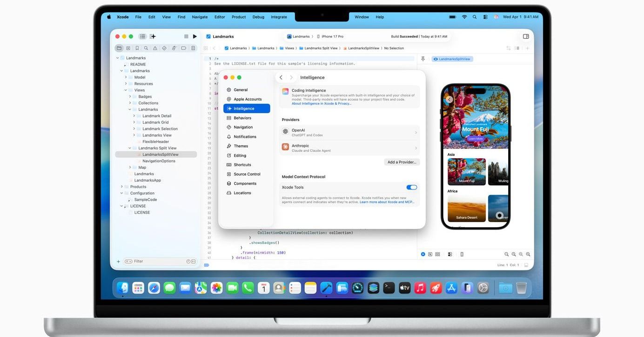
Task: Expand the Resources folder
Action: (x=126, y=84)
